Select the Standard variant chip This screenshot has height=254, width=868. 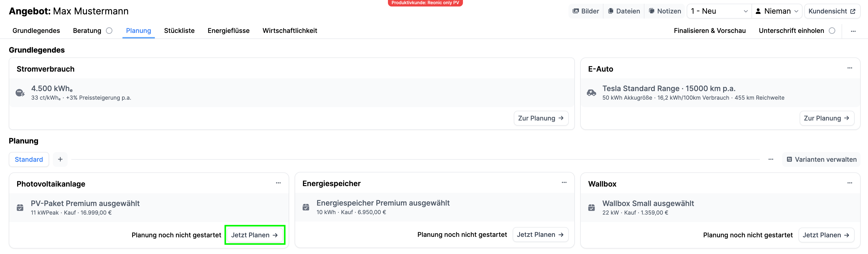tap(29, 159)
